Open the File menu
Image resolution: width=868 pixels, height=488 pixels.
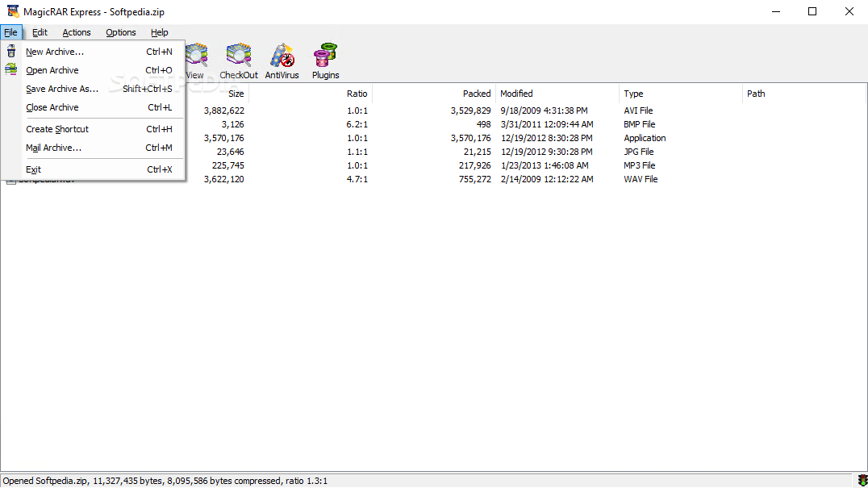(x=10, y=32)
